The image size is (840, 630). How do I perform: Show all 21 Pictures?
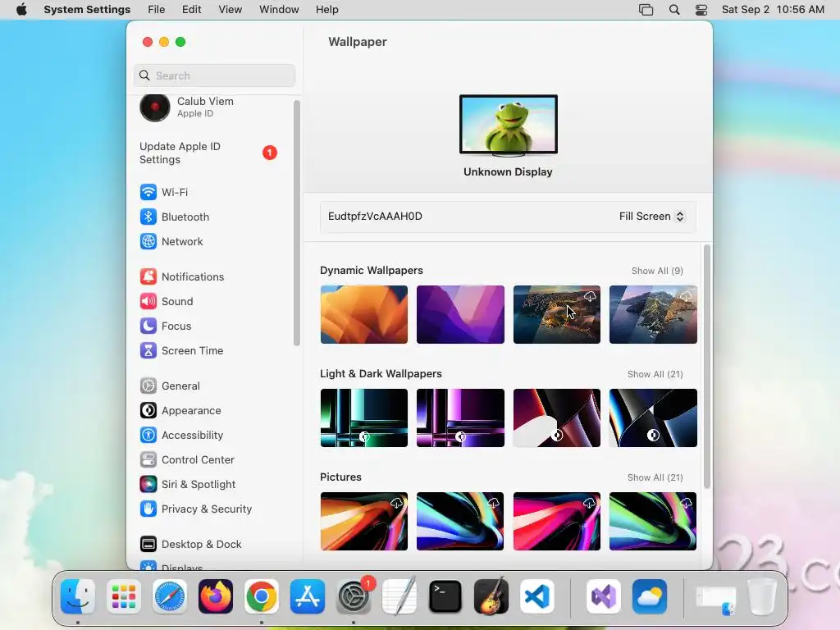(x=655, y=477)
